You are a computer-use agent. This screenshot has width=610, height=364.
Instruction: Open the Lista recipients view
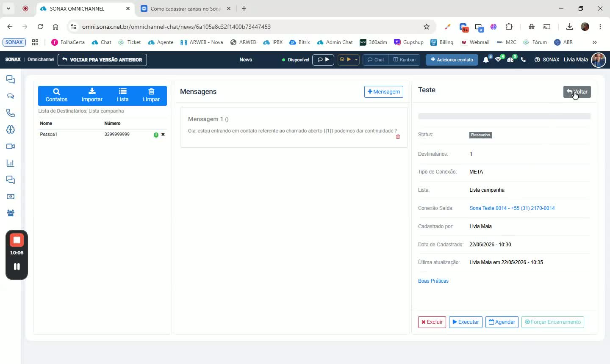click(122, 95)
